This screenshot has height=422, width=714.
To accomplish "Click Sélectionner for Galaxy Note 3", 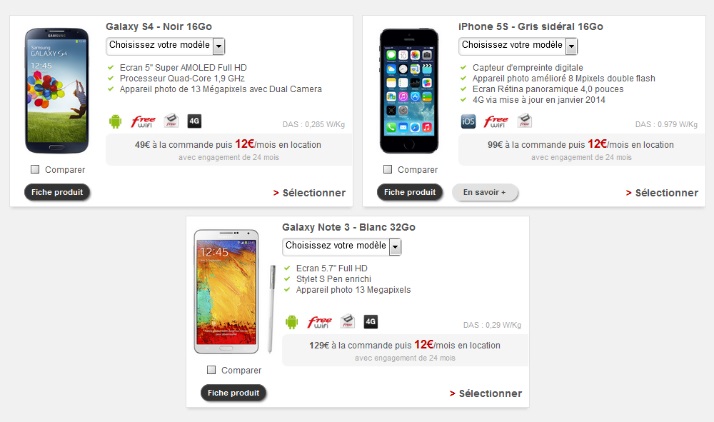I will click(x=485, y=393).
